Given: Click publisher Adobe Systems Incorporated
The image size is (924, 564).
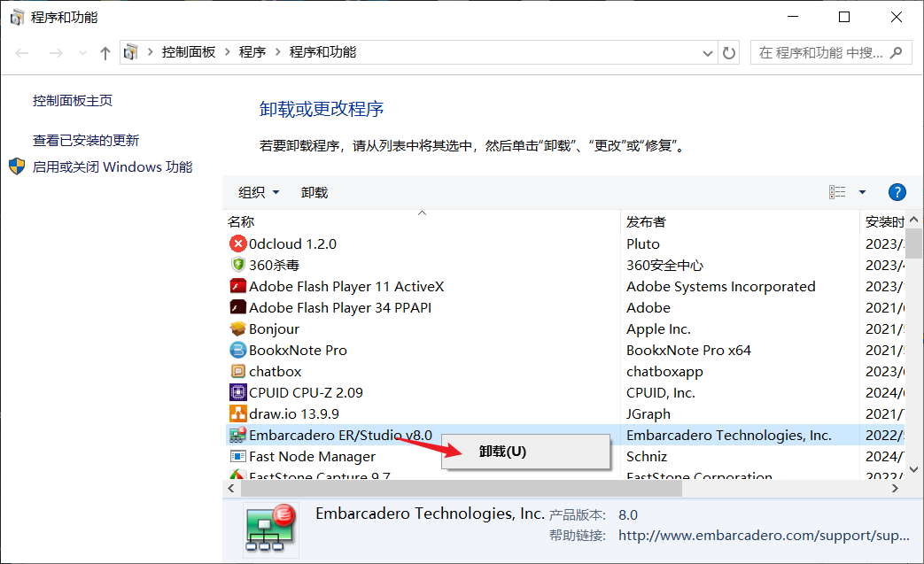Looking at the screenshot, I should 721,286.
